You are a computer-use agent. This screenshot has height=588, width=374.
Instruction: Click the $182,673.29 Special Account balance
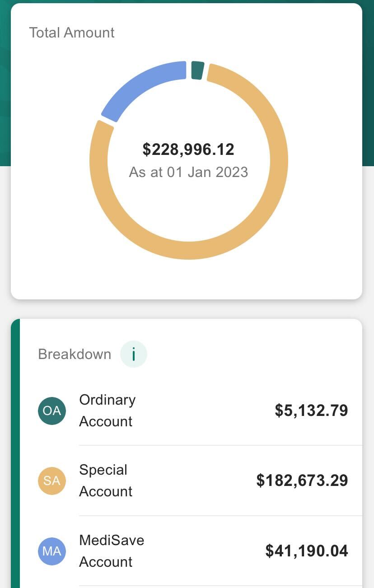point(302,481)
